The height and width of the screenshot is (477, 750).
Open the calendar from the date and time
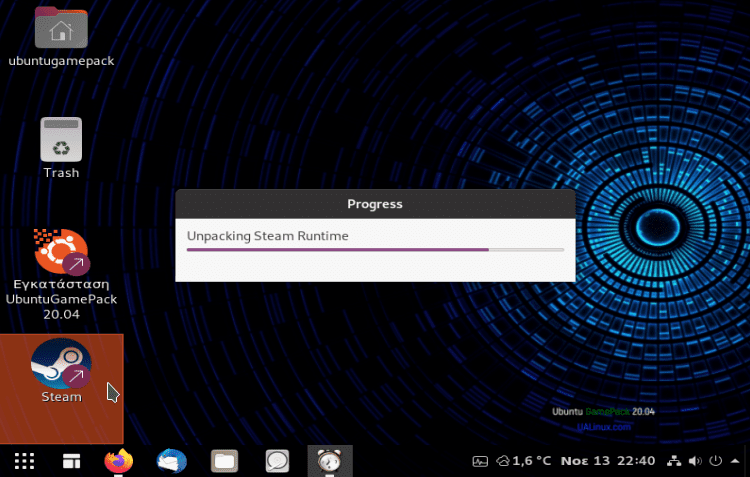point(607,461)
